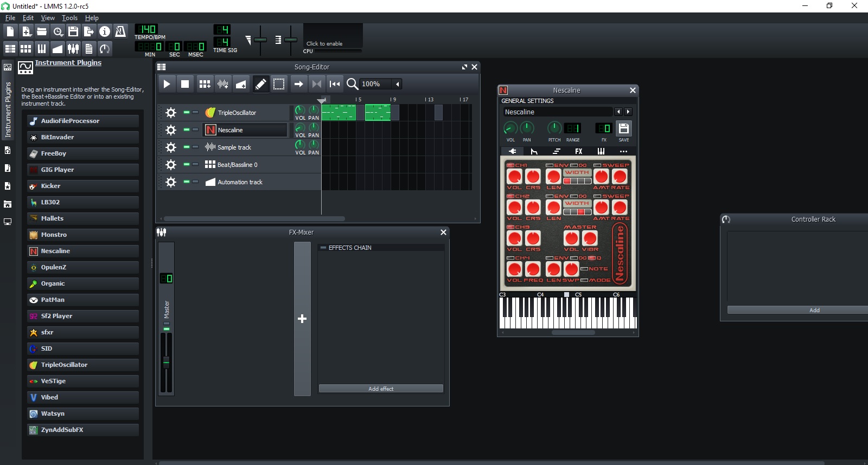
Task: Open the Piano Roll from main toolbar
Action: coord(42,49)
